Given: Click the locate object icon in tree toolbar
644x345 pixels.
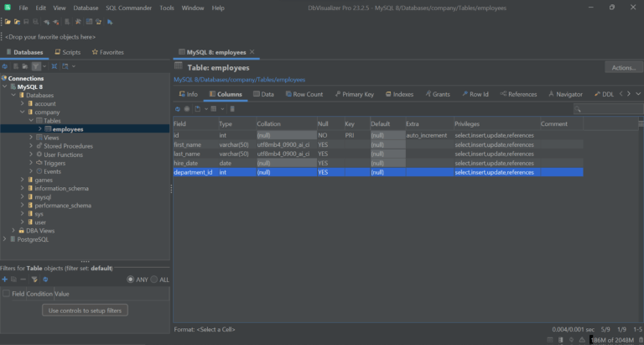Looking at the screenshot, I should point(65,66).
